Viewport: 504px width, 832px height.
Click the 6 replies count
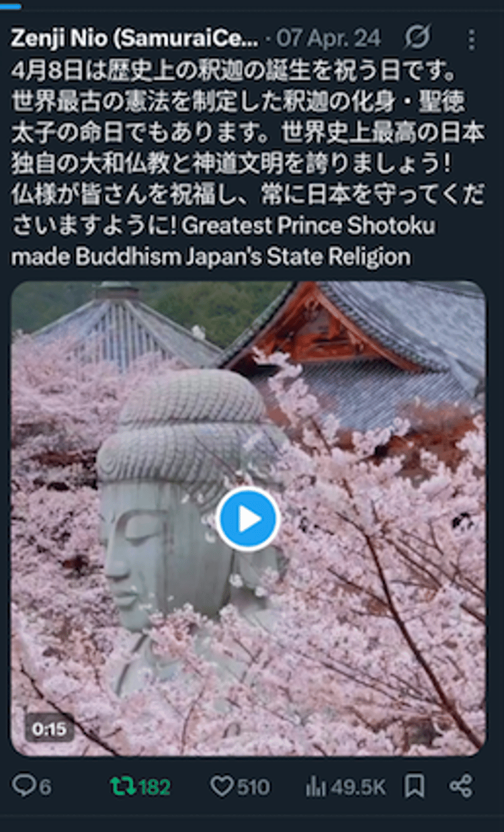coord(45,787)
